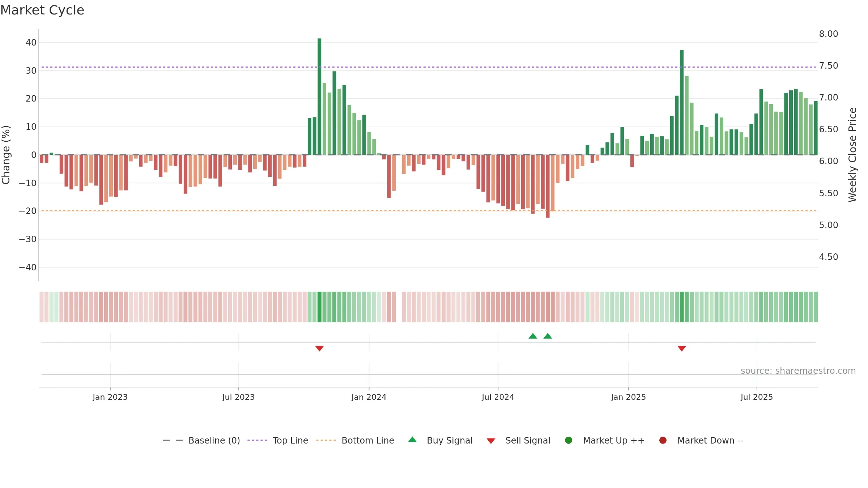Click the first green buy signal triangle
The width and height of the screenshot is (868, 488).
(533, 336)
